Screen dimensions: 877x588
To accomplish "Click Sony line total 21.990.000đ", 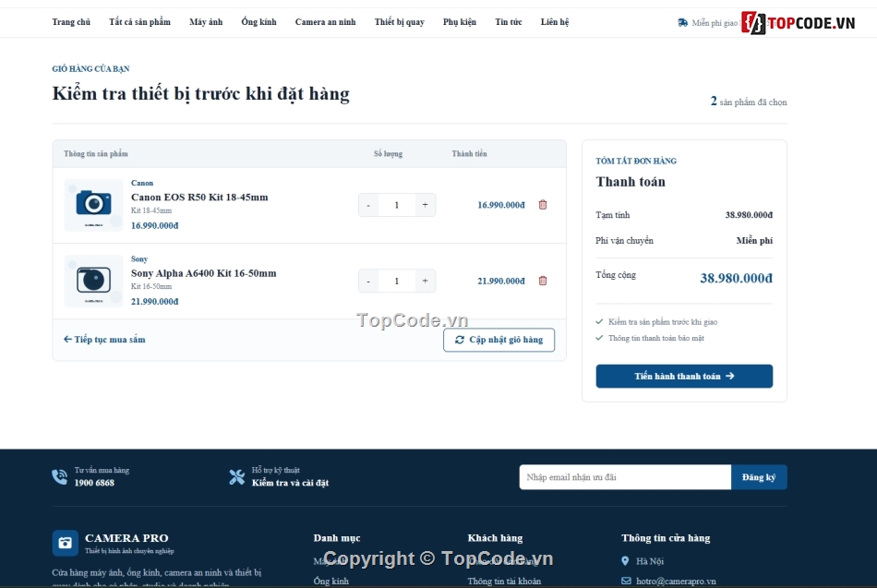I will pyautogui.click(x=501, y=282).
